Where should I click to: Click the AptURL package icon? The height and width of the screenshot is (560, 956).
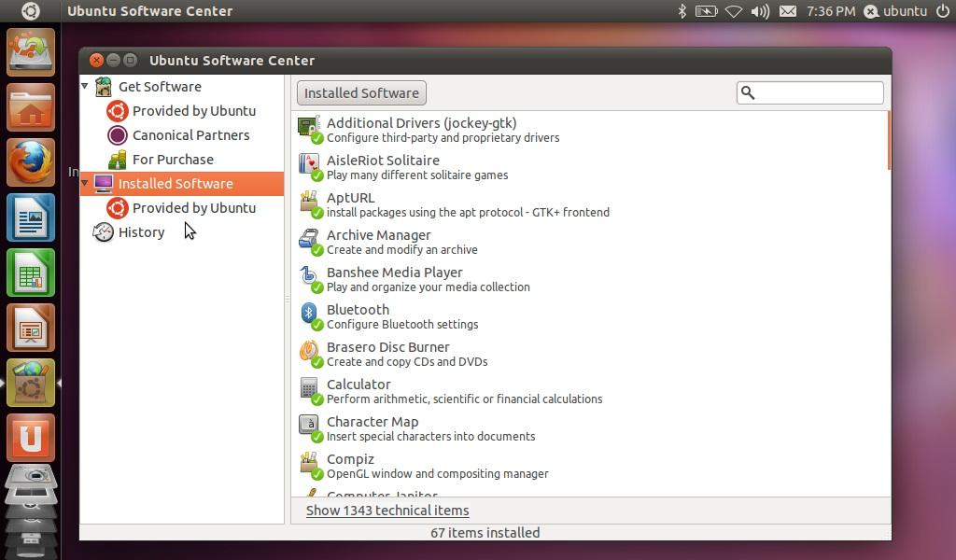pyautogui.click(x=310, y=204)
